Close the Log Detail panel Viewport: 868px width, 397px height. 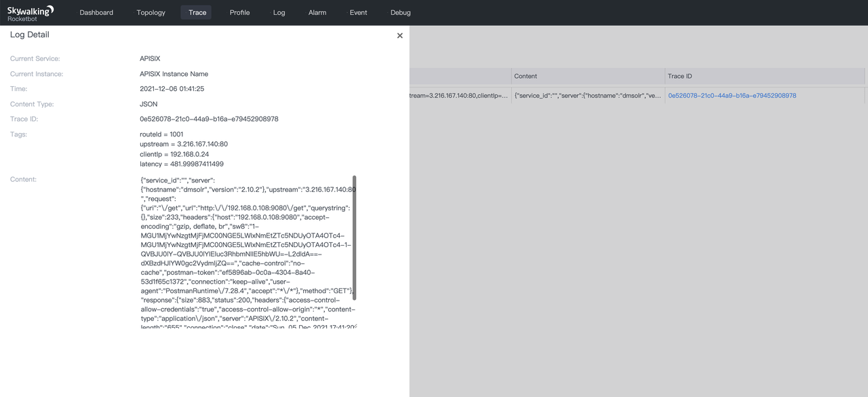[x=399, y=36]
